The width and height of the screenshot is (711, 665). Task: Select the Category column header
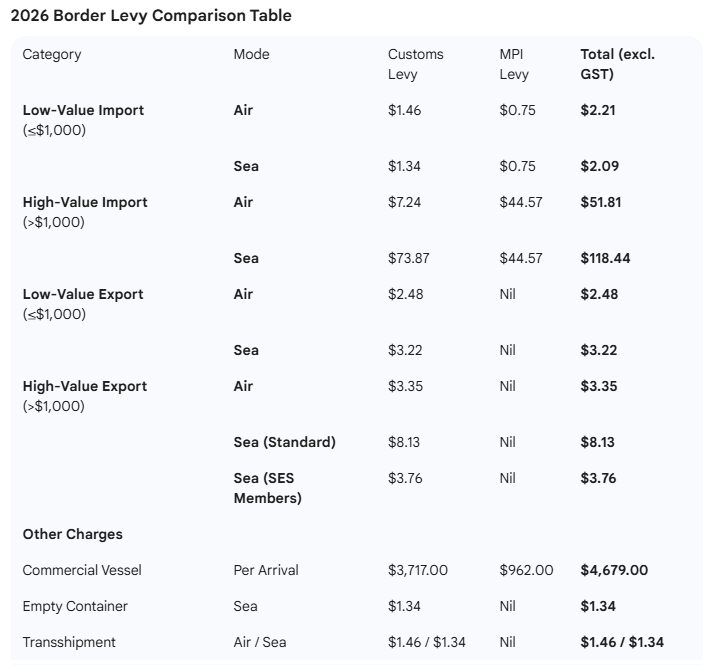[52, 54]
